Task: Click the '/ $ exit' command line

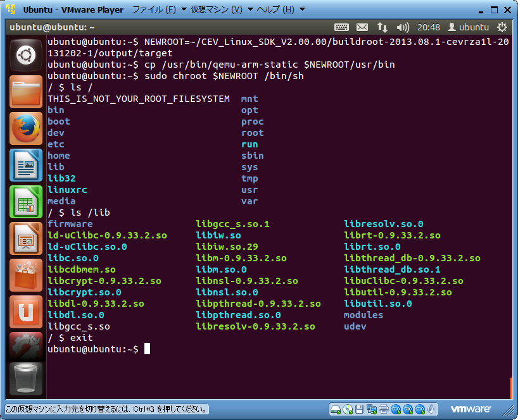Action: pos(70,338)
